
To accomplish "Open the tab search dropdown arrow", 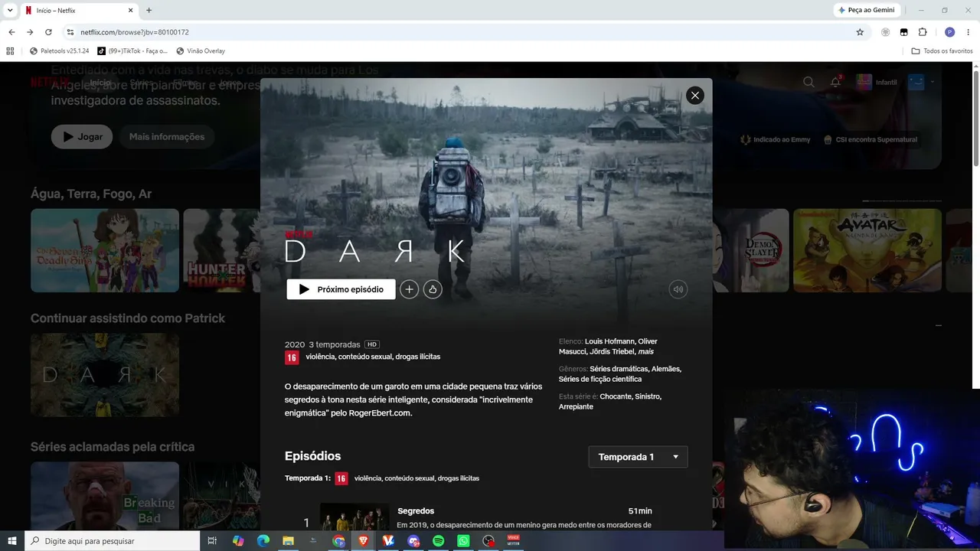I will [x=10, y=11].
